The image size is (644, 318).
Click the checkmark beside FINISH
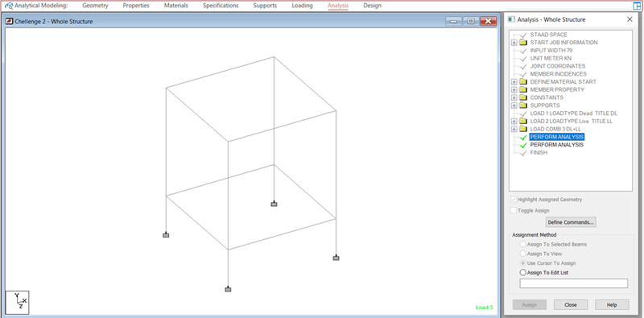[x=523, y=153]
